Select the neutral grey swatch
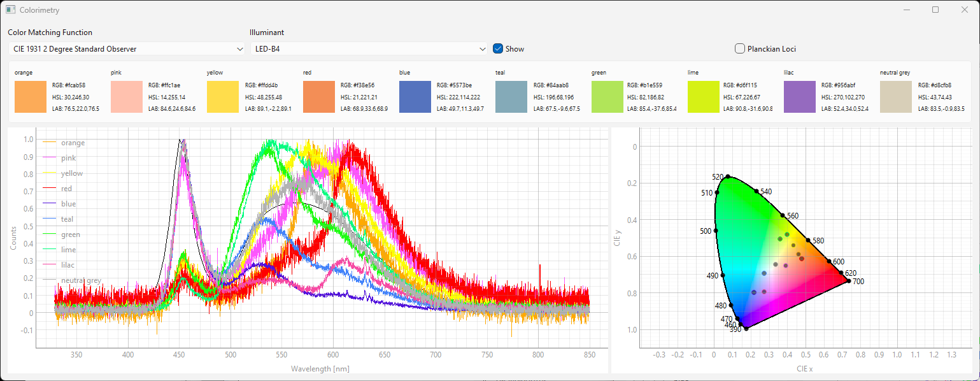The width and height of the screenshot is (980, 381). 896,97
